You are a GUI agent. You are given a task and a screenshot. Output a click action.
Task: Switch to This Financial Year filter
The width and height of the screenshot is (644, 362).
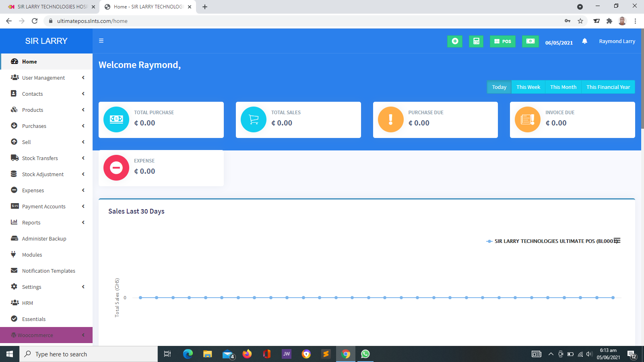(x=608, y=87)
